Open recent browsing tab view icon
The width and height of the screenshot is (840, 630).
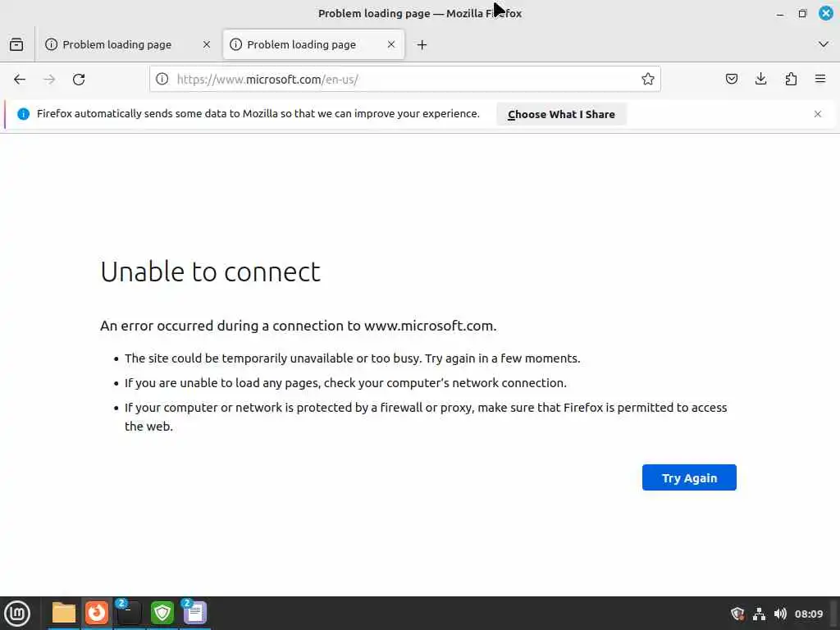[x=16, y=44]
